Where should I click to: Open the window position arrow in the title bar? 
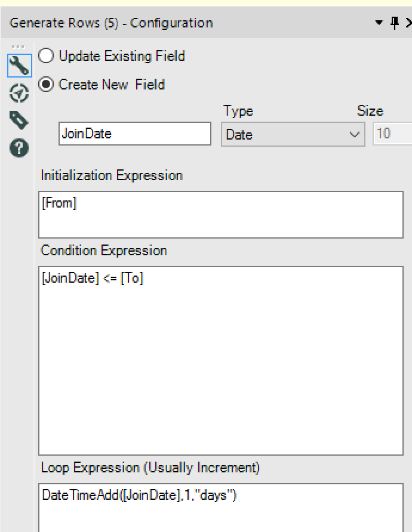click(379, 23)
